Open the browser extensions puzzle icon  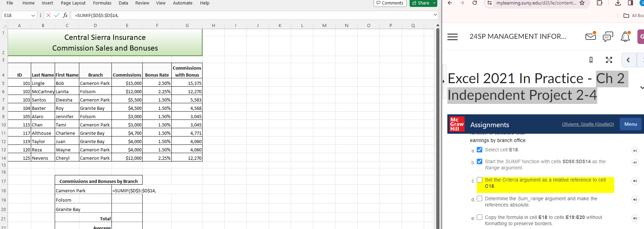(x=599, y=3)
